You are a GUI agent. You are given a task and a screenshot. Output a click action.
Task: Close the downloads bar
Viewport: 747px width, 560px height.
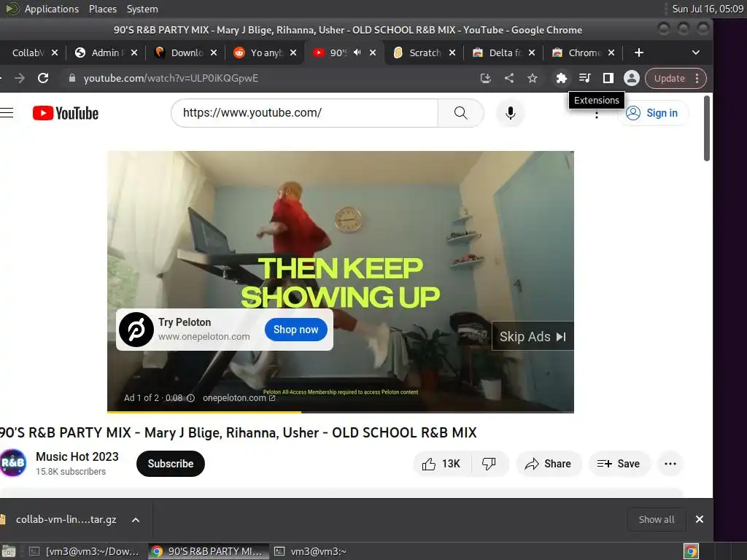(x=700, y=519)
